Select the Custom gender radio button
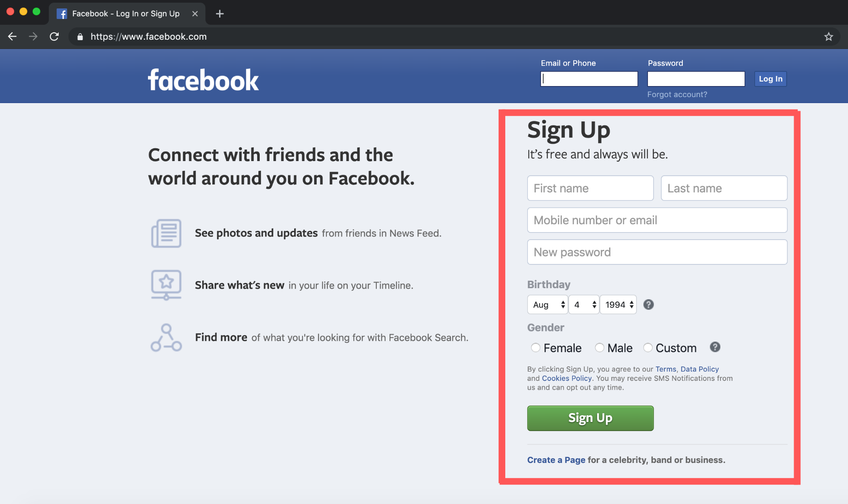This screenshot has width=848, height=504. coord(647,347)
